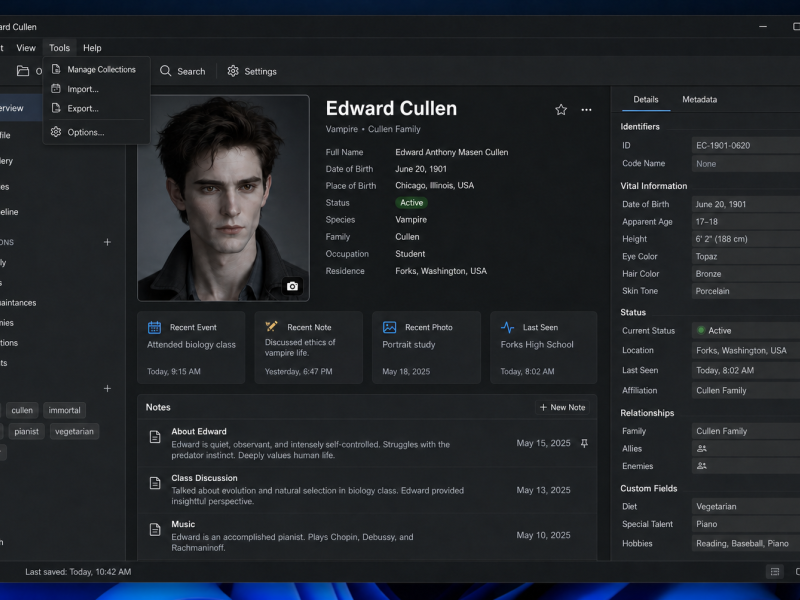Click the camera icon on the portrait
The width and height of the screenshot is (800, 600).
point(292,286)
